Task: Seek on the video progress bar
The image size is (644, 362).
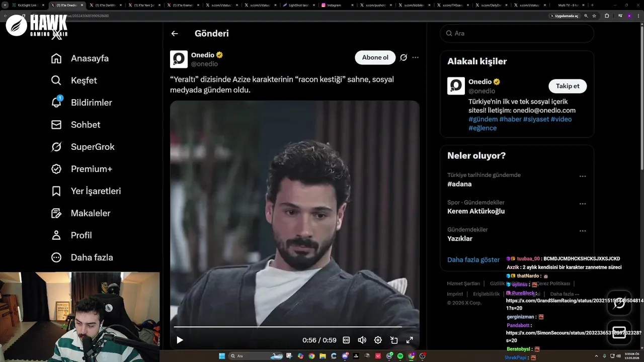Action: tap(295, 327)
